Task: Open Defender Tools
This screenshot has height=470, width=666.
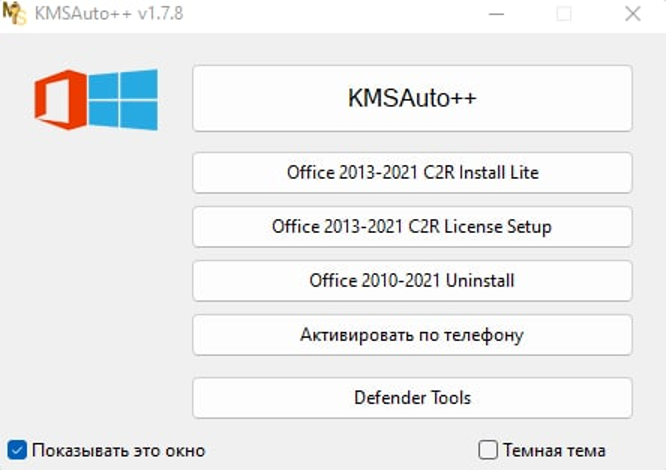Action: [412, 397]
